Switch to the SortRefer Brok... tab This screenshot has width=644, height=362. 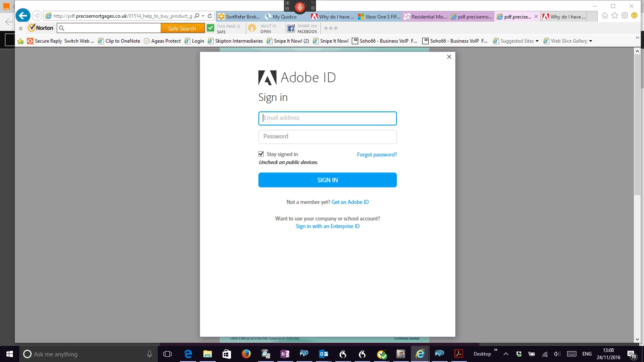[239, 16]
